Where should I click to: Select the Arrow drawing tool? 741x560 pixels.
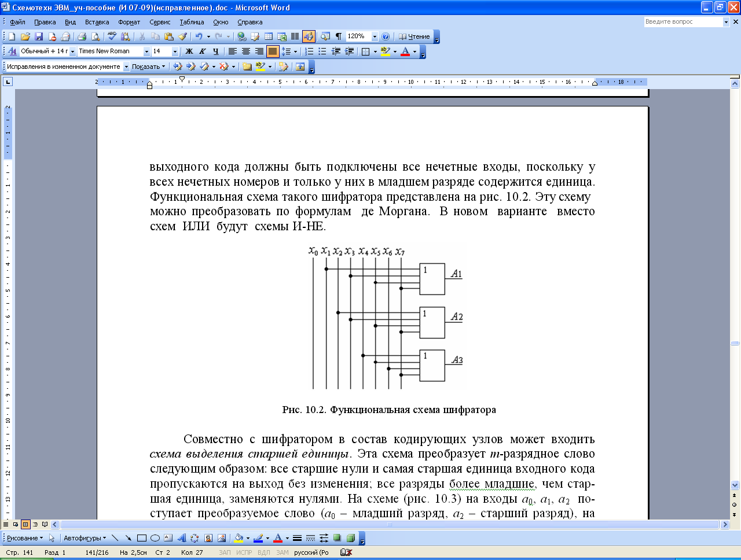128,538
